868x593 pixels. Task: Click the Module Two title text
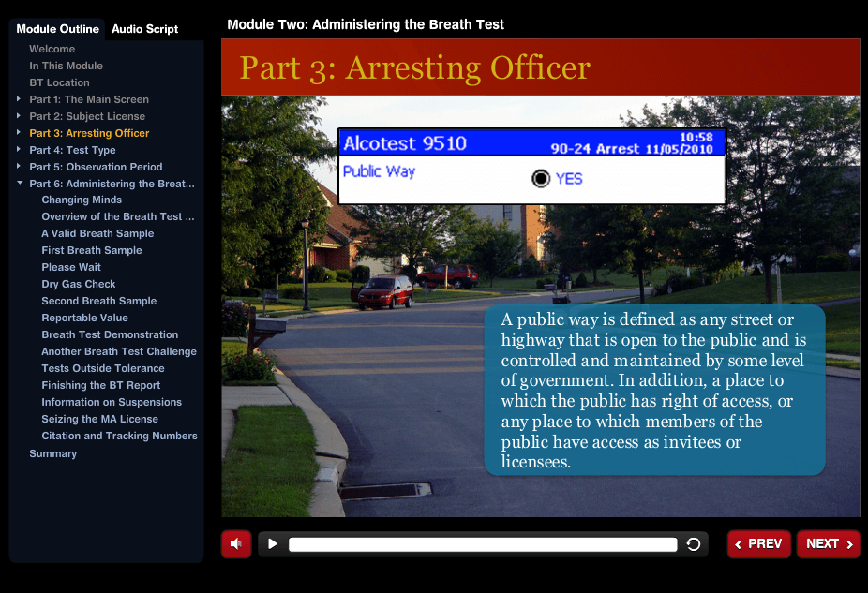[366, 24]
